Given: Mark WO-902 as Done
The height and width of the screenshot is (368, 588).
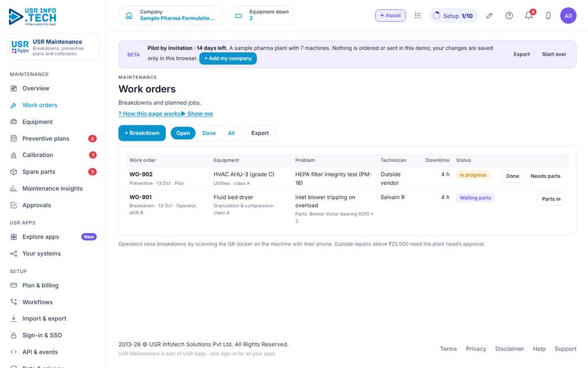Looking at the screenshot, I should 513,176.
